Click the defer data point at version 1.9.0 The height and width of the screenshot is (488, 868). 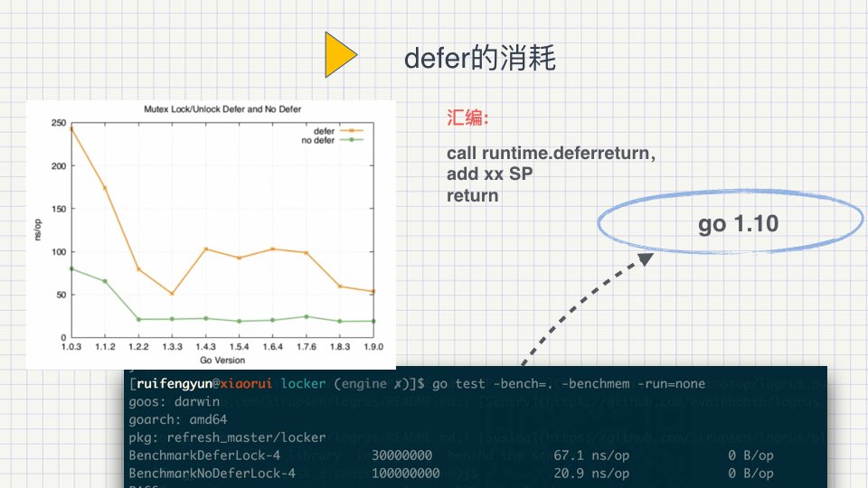(373, 292)
